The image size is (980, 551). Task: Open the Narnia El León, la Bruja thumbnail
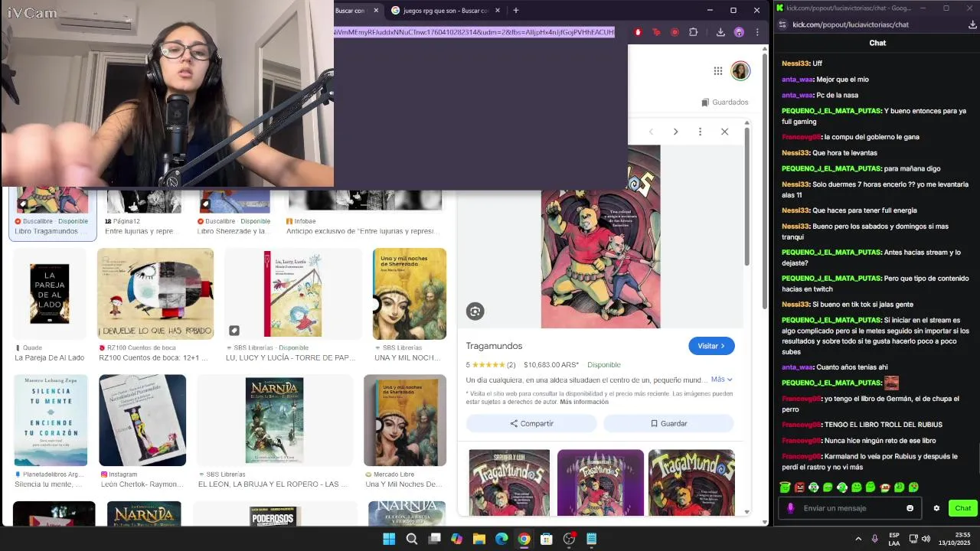[274, 420]
